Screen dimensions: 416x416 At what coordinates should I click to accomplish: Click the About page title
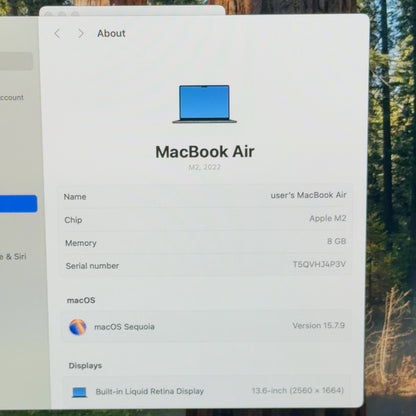click(x=111, y=33)
